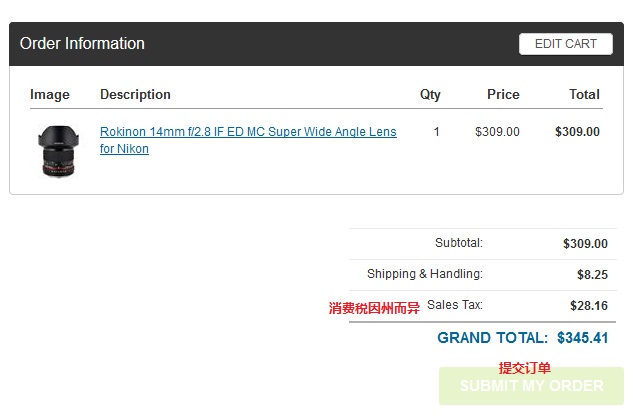Click the Shipping & Handling label

(425, 274)
